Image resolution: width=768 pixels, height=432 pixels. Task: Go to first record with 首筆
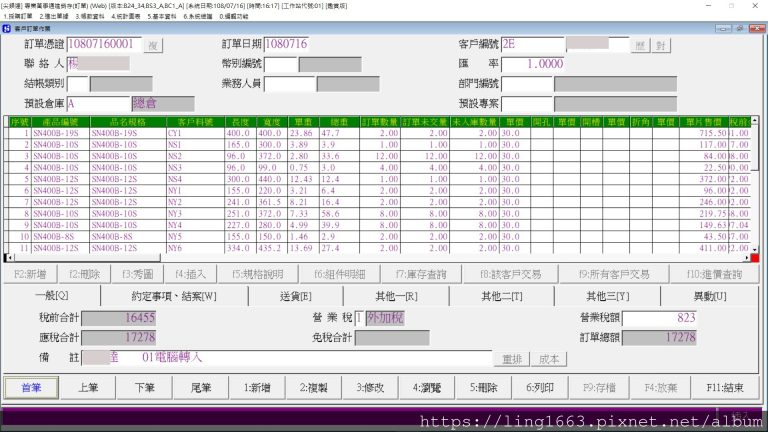[x=31, y=387]
